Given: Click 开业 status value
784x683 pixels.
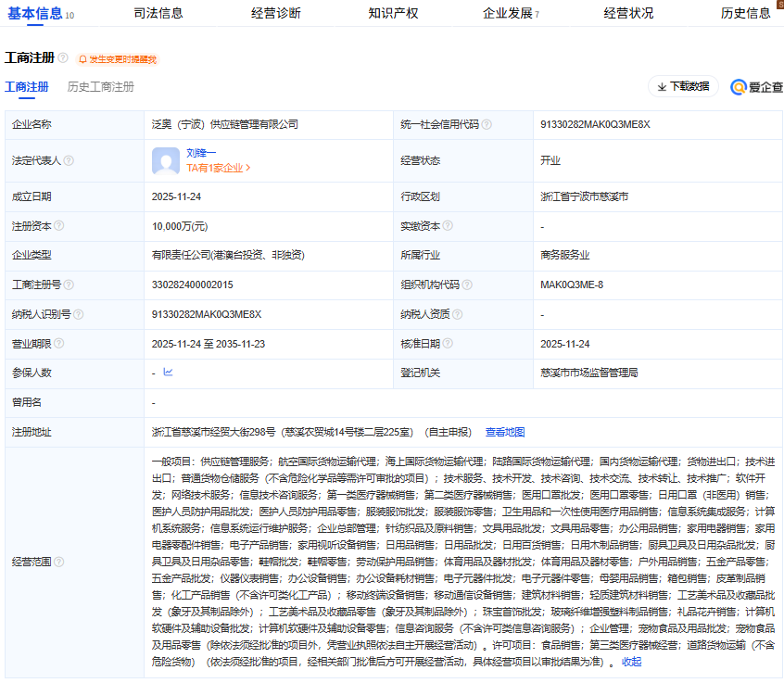Looking at the screenshot, I should (550, 160).
